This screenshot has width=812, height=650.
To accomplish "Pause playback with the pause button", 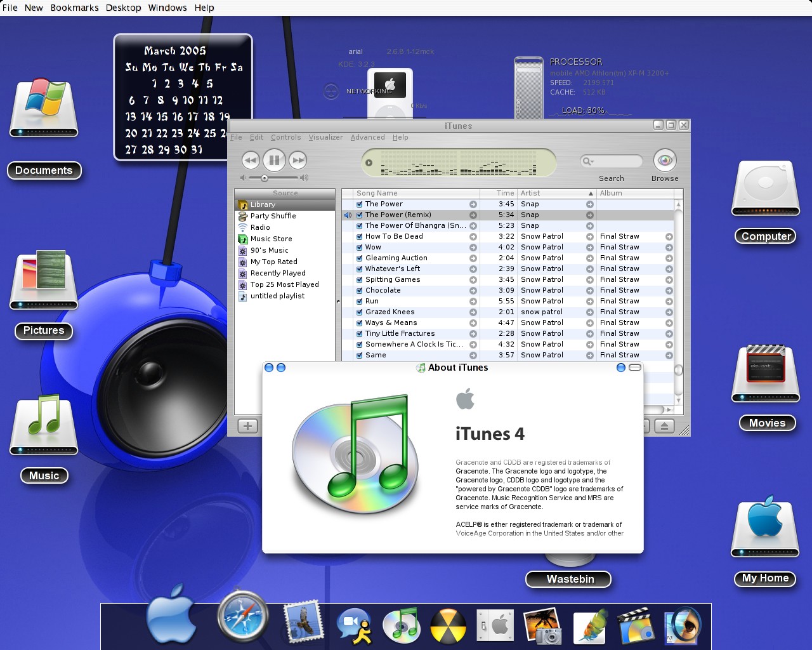I will [274, 160].
